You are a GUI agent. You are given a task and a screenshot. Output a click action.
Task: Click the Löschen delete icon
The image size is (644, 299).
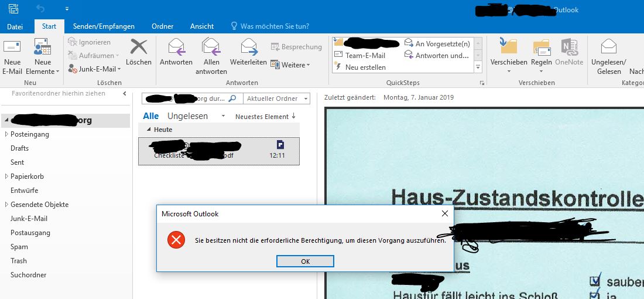(x=138, y=46)
